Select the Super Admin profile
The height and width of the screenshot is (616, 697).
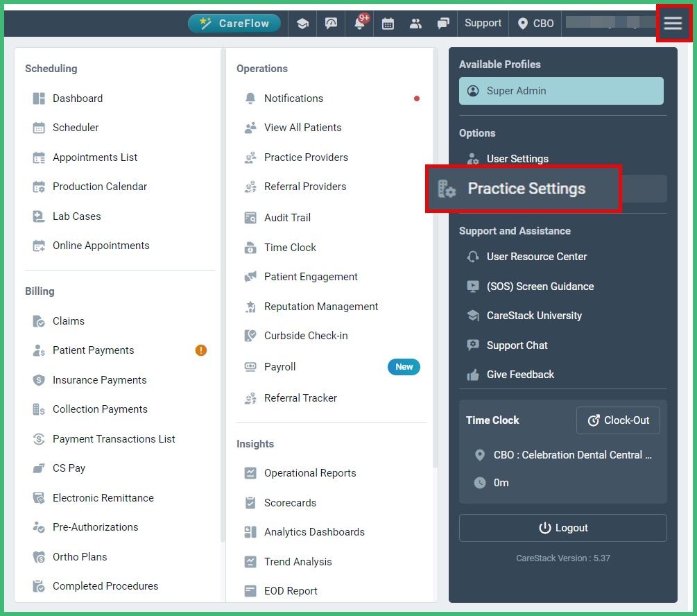(561, 91)
